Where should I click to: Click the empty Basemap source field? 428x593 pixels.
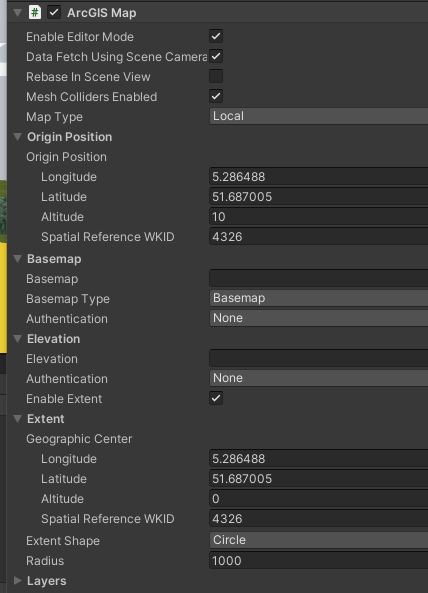point(319,278)
